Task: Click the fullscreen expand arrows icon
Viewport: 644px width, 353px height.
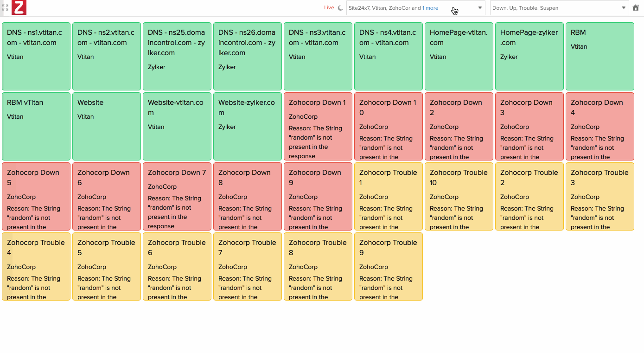Action: [x=5, y=7]
